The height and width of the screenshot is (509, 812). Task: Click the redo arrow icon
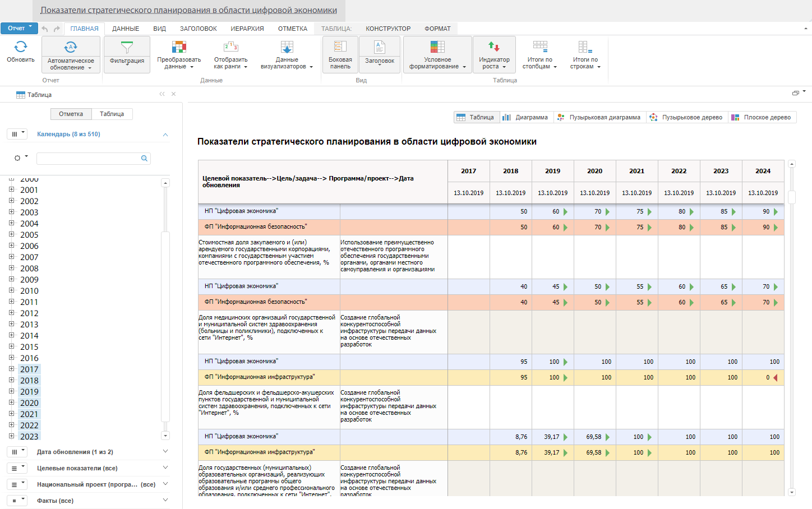57,29
